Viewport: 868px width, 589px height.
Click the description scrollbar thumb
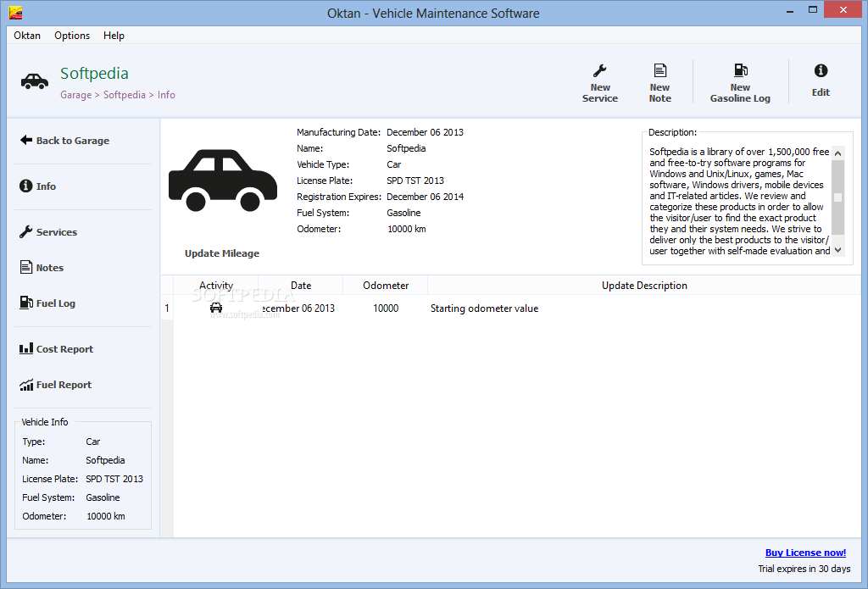(838, 197)
